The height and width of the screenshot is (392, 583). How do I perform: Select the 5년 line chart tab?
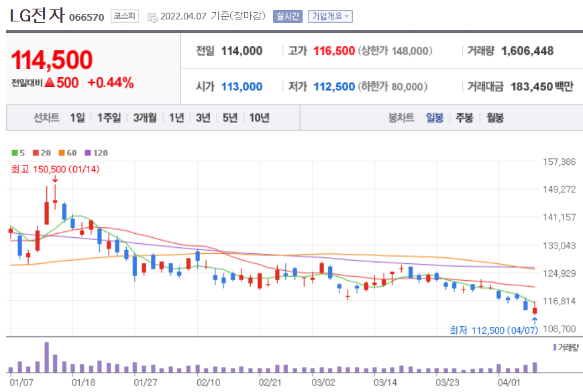(x=230, y=118)
